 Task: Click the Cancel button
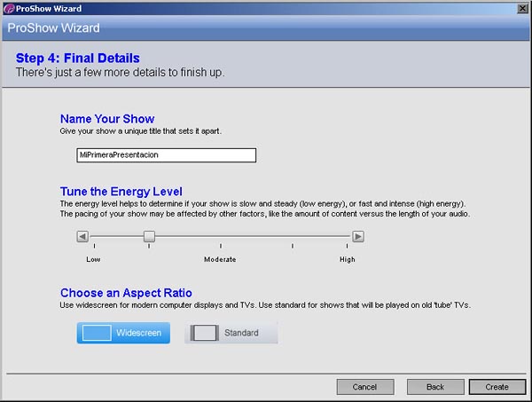[x=365, y=387]
